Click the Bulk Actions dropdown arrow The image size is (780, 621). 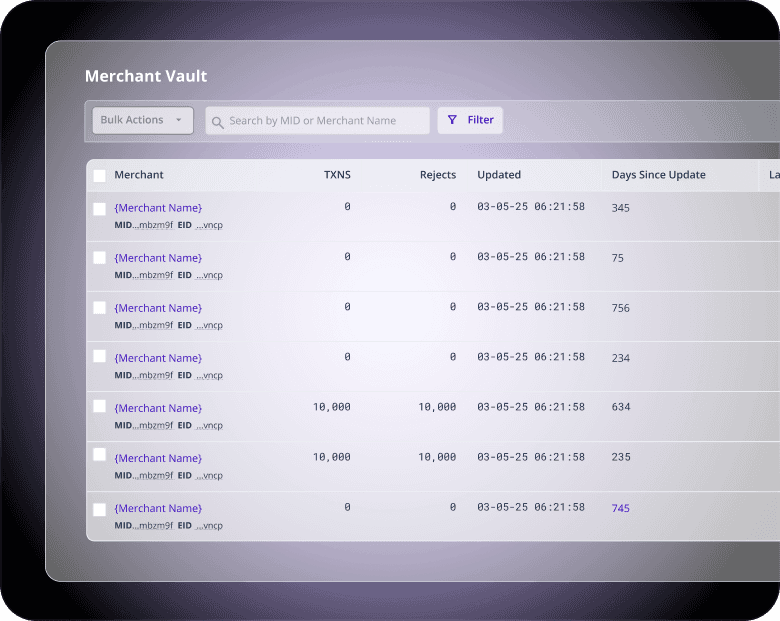click(179, 120)
